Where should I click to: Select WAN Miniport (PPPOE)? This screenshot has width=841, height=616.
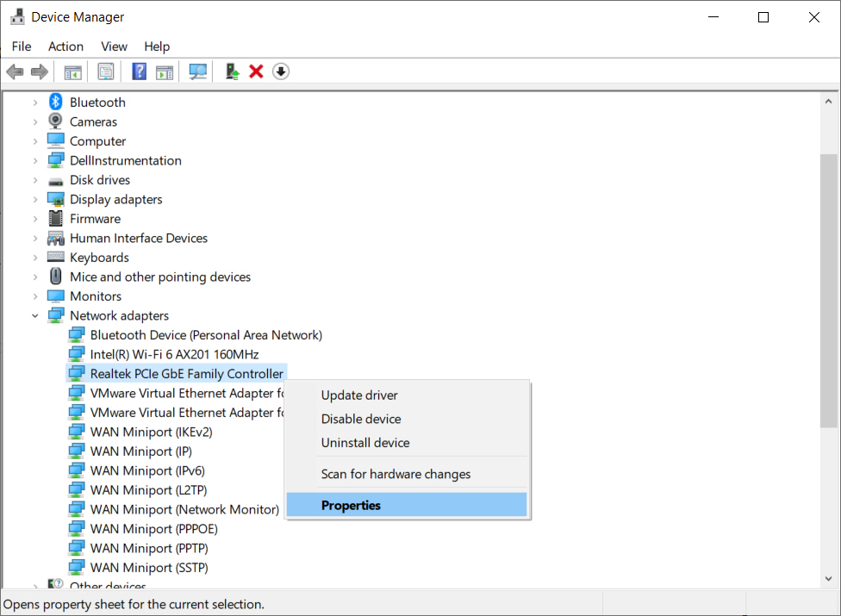point(154,529)
